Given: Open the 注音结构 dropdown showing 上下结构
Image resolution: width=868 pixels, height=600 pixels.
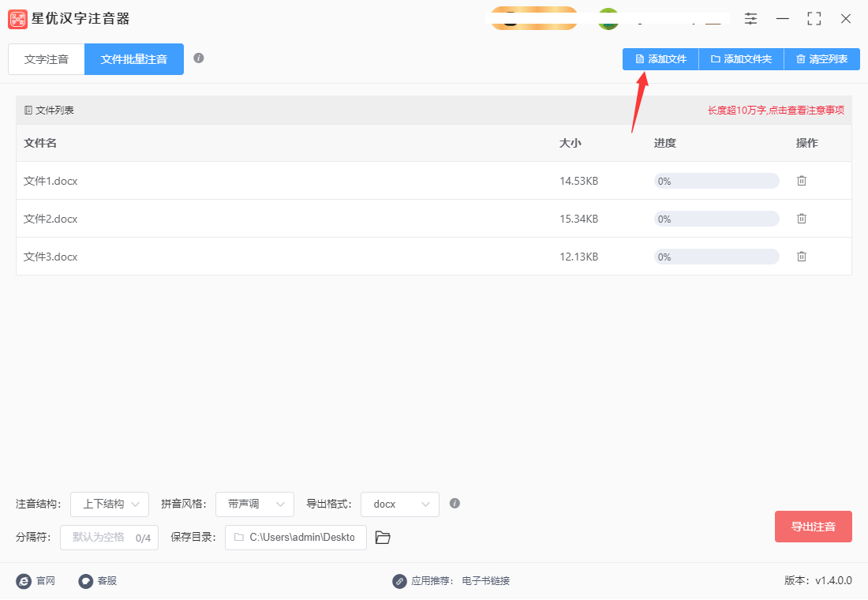Looking at the screenshot, I should point(110,504).
